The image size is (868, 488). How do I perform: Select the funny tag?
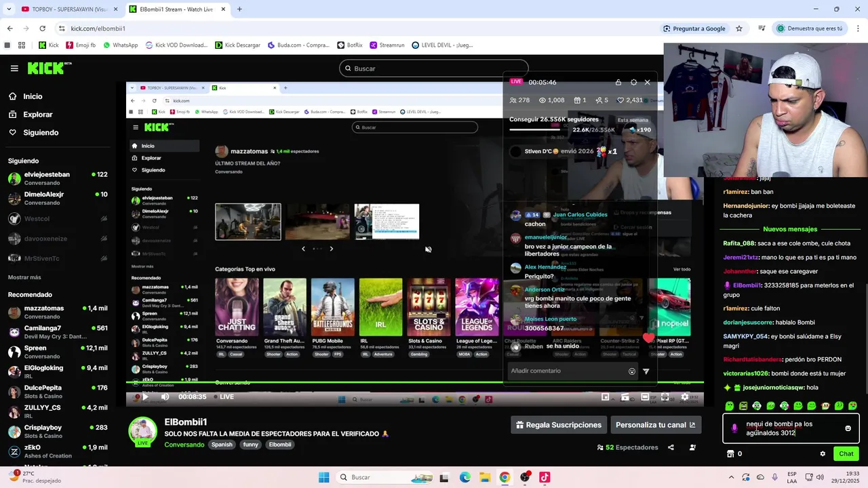(251, 445)
